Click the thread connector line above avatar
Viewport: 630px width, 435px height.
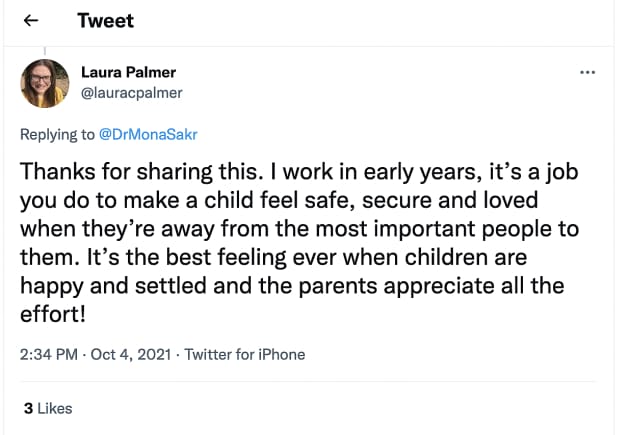(45, 51)
